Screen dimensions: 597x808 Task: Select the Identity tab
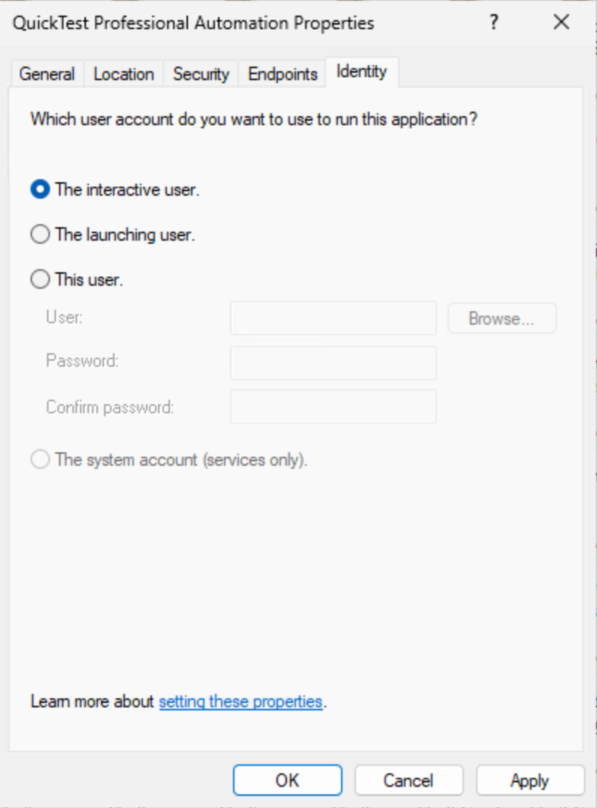click(x=361, y=71)
